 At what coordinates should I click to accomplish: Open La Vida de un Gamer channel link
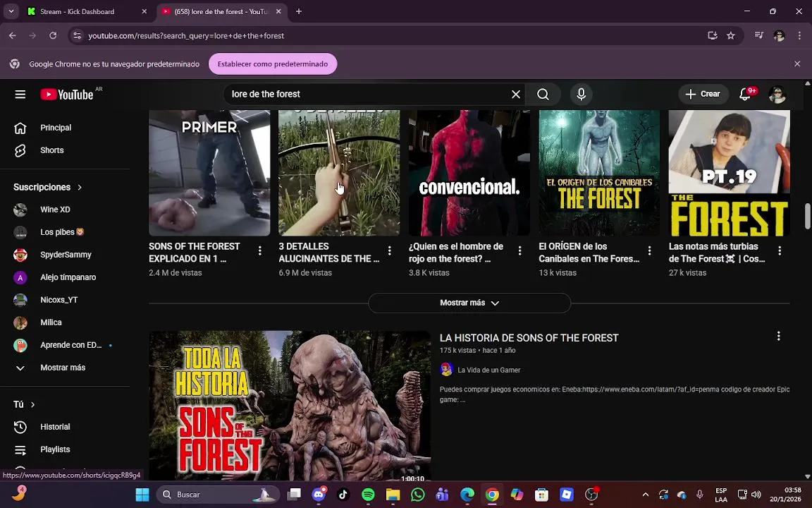point(489,370)
